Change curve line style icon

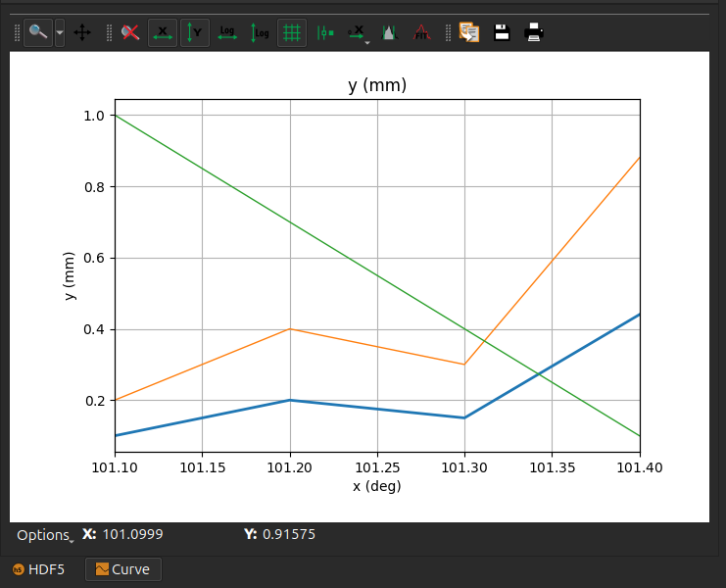[325, 33]
